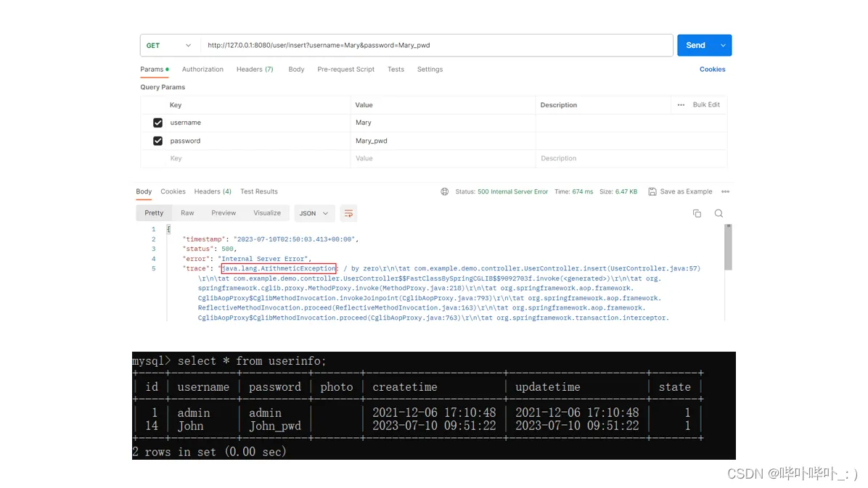Click the Key column header
868x488 pixels.
[176, 105]
